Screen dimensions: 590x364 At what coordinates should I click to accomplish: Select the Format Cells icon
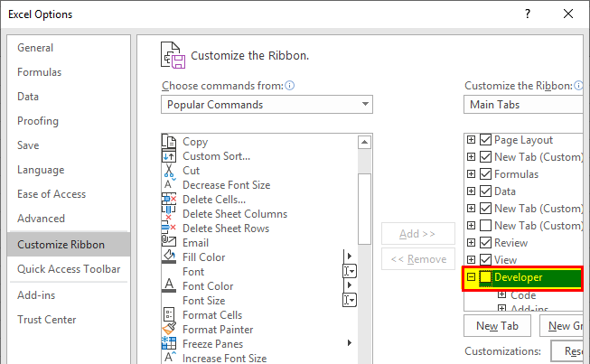[169, 314]
